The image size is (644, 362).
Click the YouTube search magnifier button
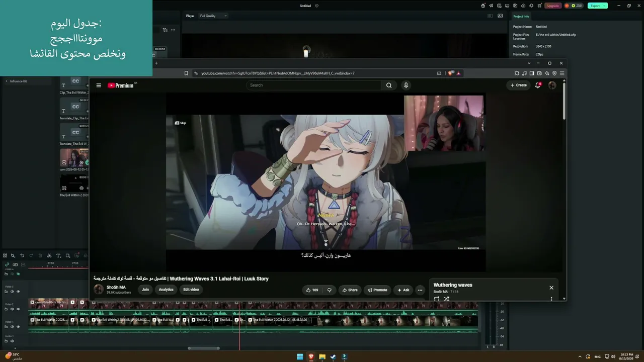click(x=389, y=85)
